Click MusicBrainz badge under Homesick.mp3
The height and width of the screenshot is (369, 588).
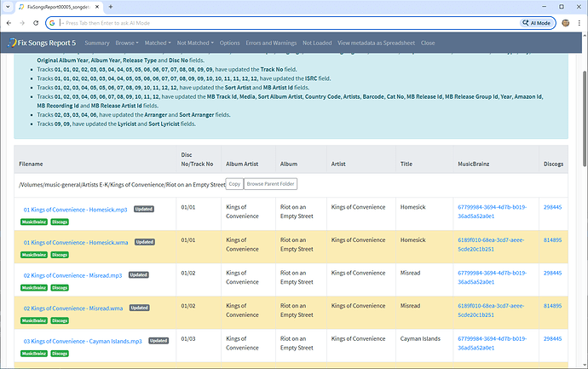34,221
